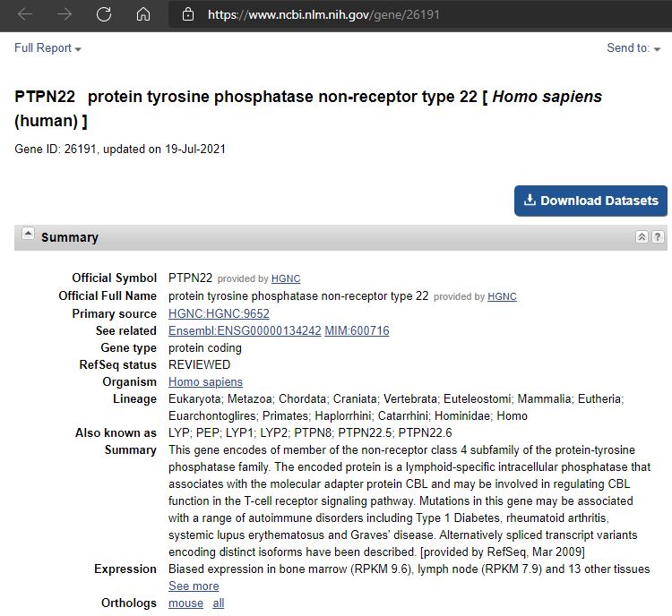The height and width of the screenshot is (616, 672).
Task: Reload the page with refresh icon
Action: [x=104, y=14]
